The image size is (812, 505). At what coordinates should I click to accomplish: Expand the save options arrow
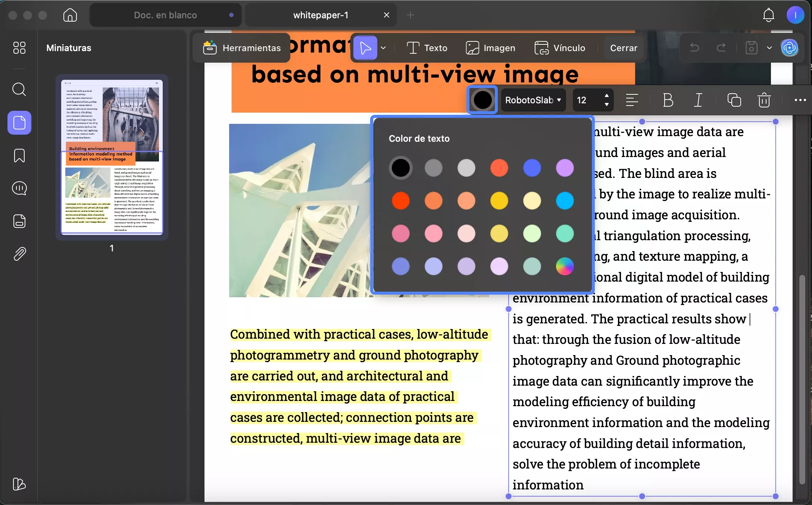click(x=769, y=48)
